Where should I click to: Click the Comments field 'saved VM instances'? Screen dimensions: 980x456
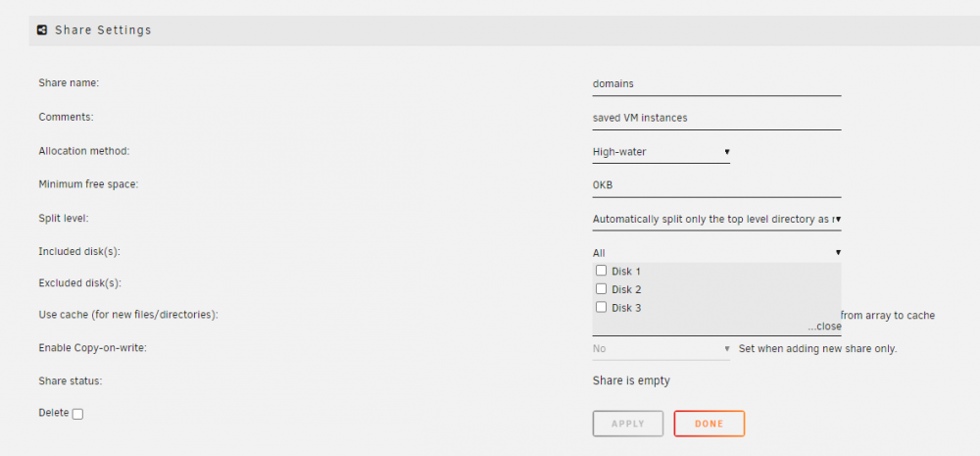pyautogui.click(x=717, y=118)
